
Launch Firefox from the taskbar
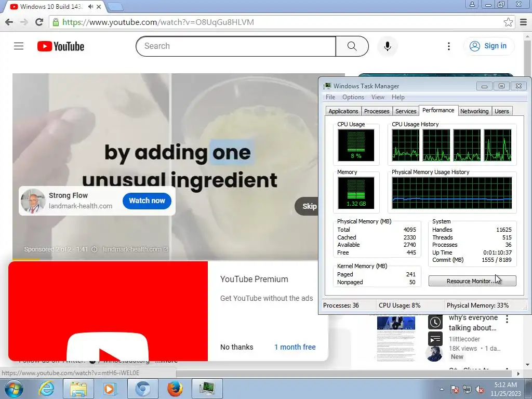[x=175, y=389]
